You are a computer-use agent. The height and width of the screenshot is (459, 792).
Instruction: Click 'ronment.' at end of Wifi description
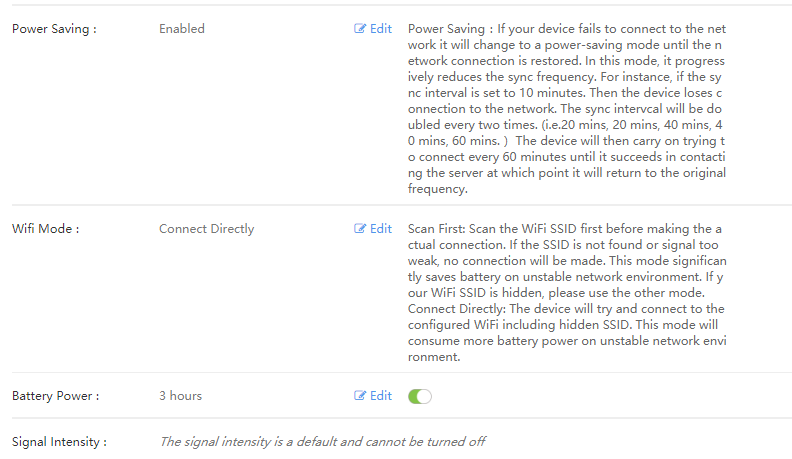(434, 357)
